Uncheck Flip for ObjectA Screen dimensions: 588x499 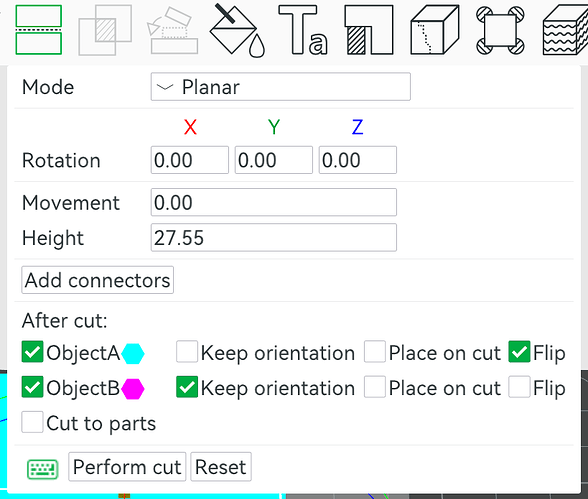pos(519,352)
